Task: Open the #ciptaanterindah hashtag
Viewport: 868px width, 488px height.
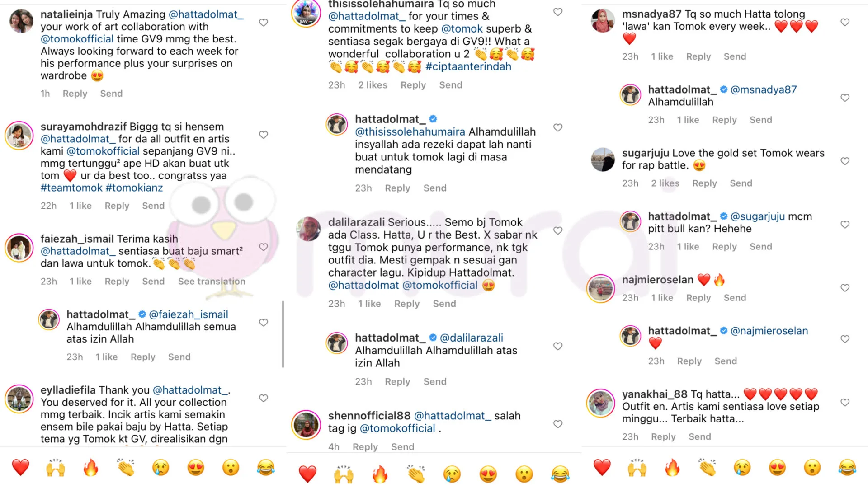Action: [468, 67]
